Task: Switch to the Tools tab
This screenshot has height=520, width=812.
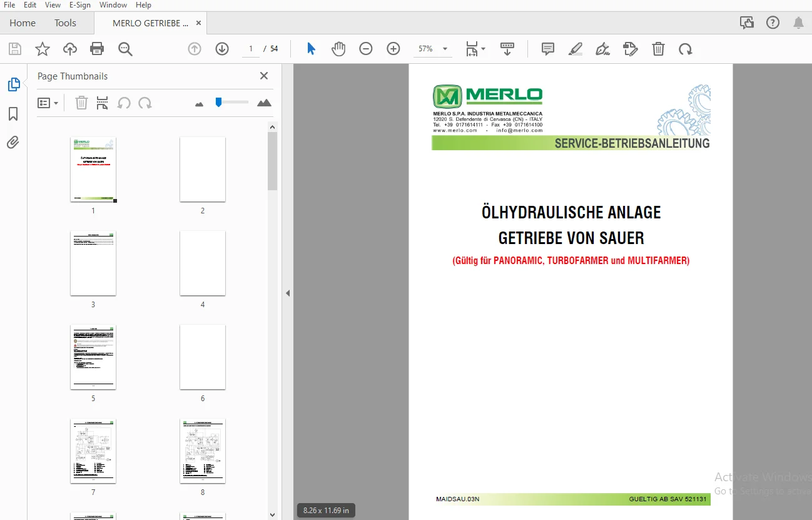Action: coord(65,23)
